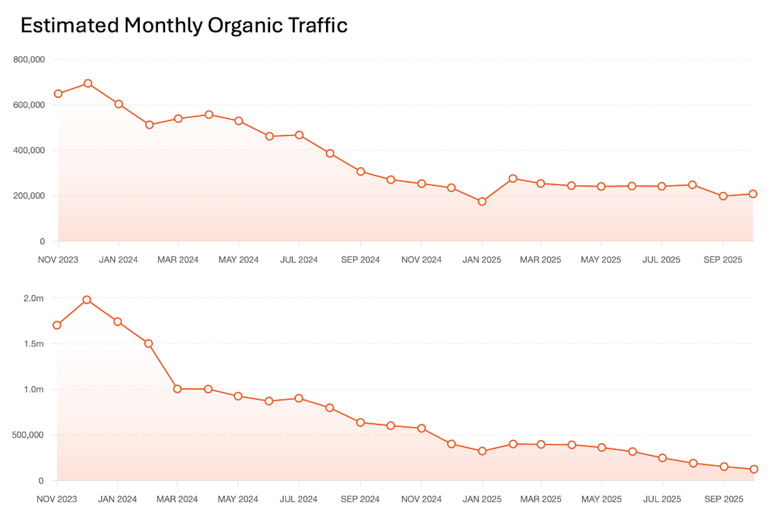Click the top chart's September 2025 data point
Viewport: 775px width, 532px height.
723,196
